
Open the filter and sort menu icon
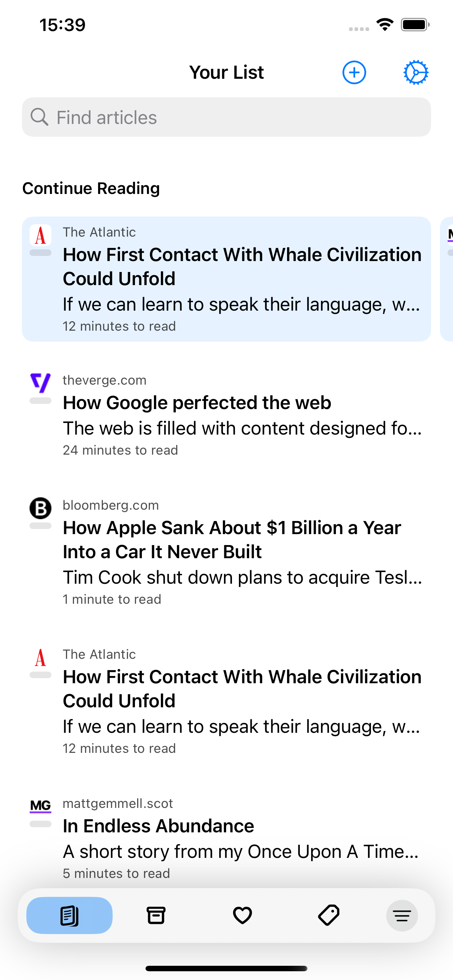click(x=402, y=916)
